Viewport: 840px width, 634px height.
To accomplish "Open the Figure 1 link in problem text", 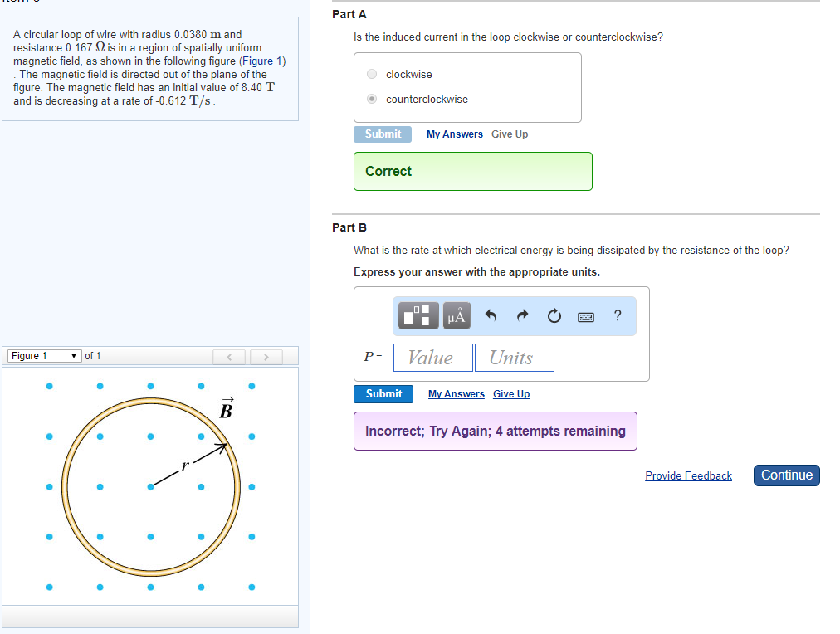I will pyautogui.click(x=262, y=61).
